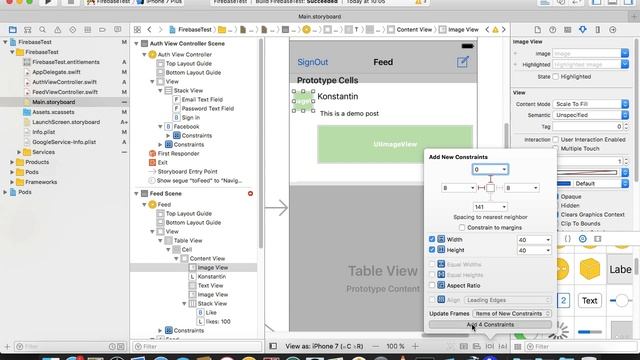This screenshot has width=640, height=360.
Task: Click the Stop button in toolbar
Action: 70,2
